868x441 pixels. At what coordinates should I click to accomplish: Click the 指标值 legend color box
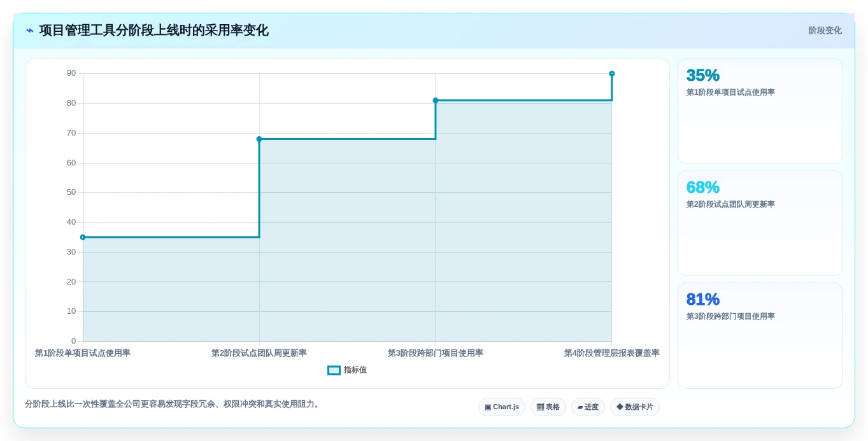click(x=334, y=370)
